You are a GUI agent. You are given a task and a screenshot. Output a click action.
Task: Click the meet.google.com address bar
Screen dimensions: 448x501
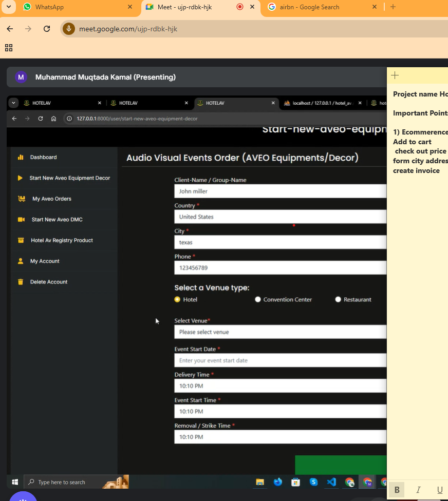[254, 29]
